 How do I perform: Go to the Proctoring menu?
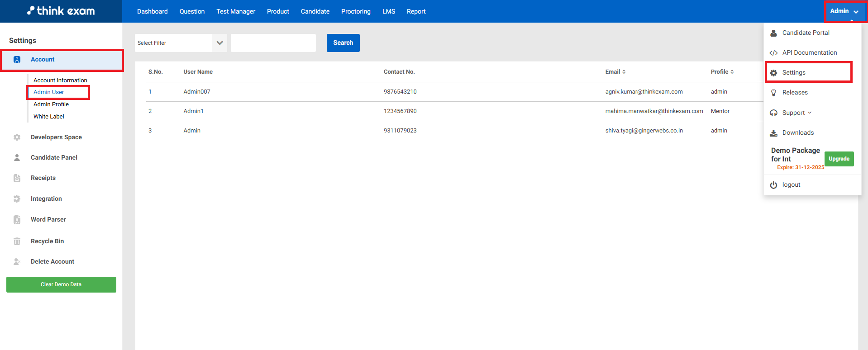pyautogui.click(x=356, y=11)
